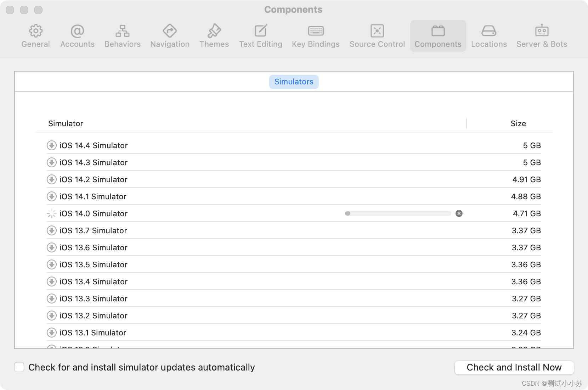Download the iOS 14.1 Simulator

52,196
